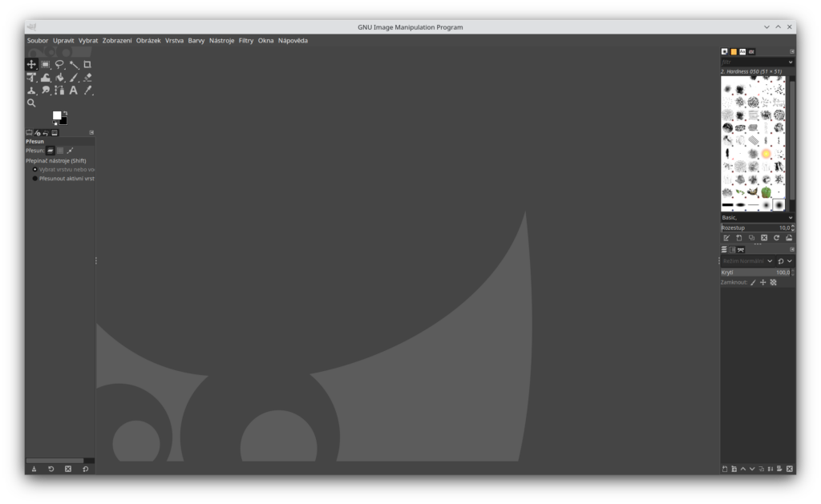Open the Soubor menu
Screen dimensions: 821x504
coord(38,40)
